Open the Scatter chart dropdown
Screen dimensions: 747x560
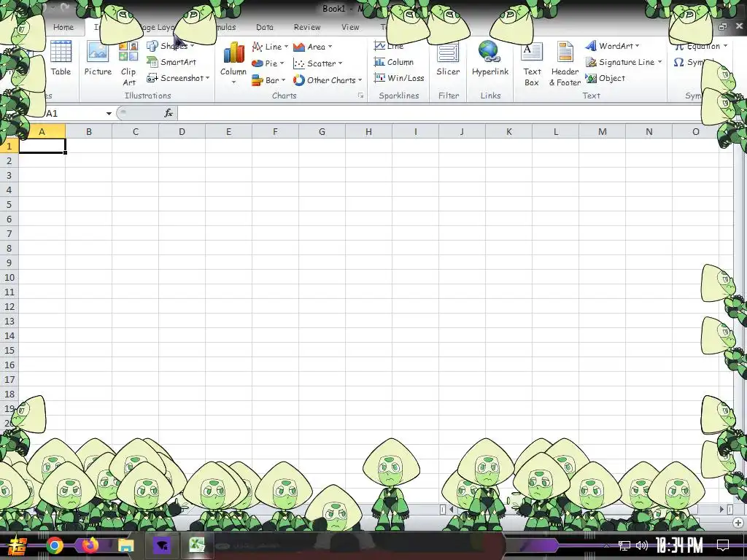(x=318, y=63)
